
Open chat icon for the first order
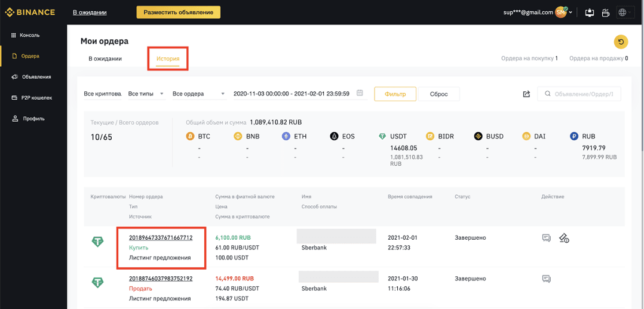[x=546, y=237]
